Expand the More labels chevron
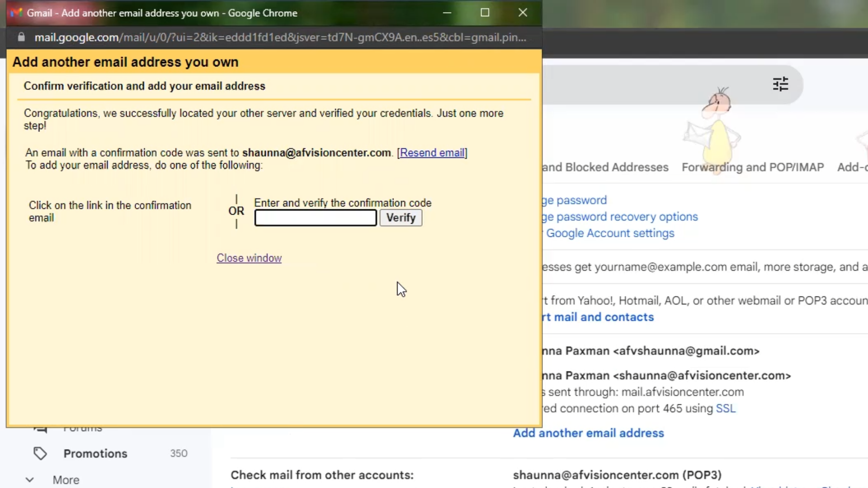Image resolution: width=868 pixels, height=488 pixels. 30,480
